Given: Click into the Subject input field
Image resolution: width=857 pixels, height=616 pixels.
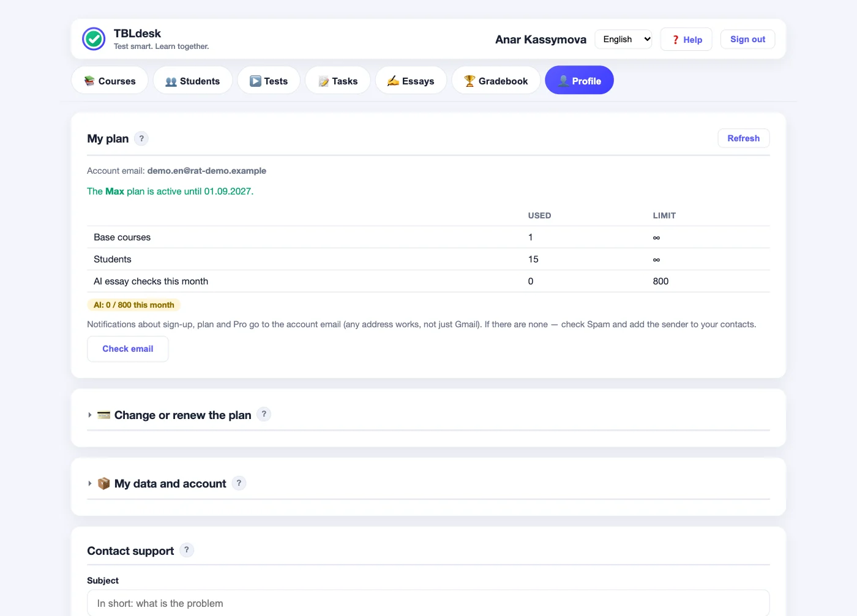Looking at the screenshot, I should [428, 603].
